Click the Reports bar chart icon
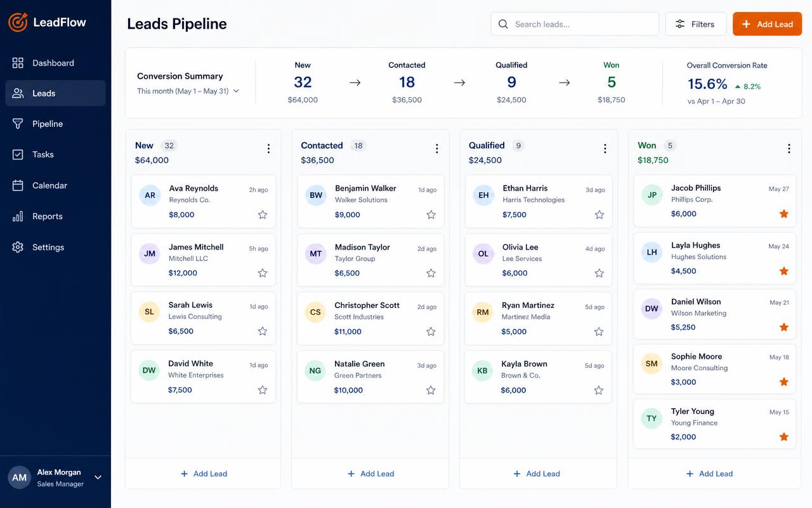The image size is (812, 508). tap(18, 217)
